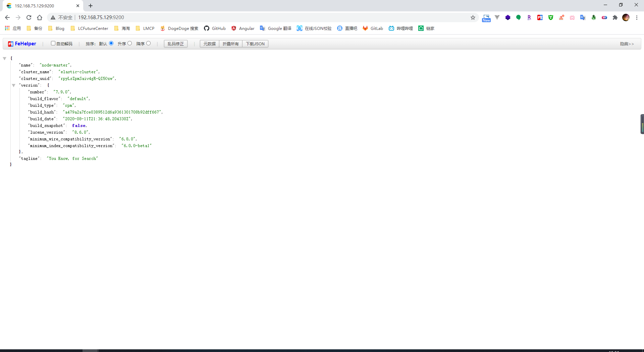This screenshot has height=352, width=644.
Task: Open the Apps (应用) grid shortcut
Action: (13, 28)
